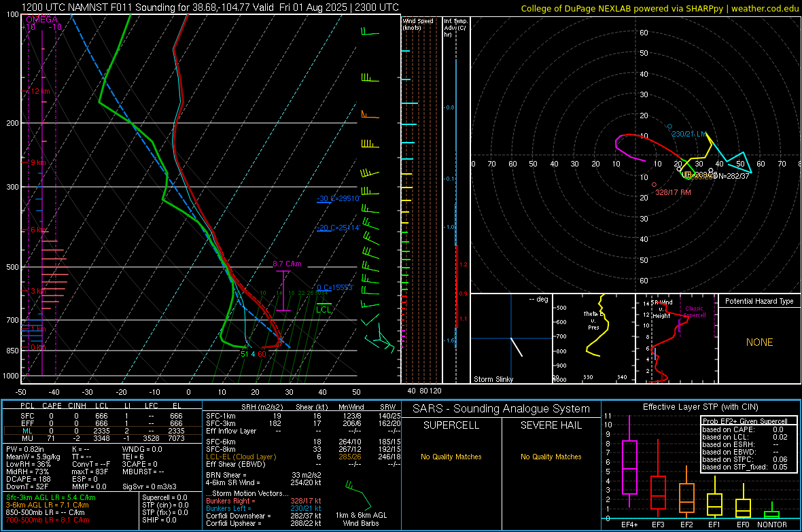Image resolution: width=802 pixels, height=532 pixels.
Task: Click the magenta EF4+ box plot
Action: tap(629, 463)
